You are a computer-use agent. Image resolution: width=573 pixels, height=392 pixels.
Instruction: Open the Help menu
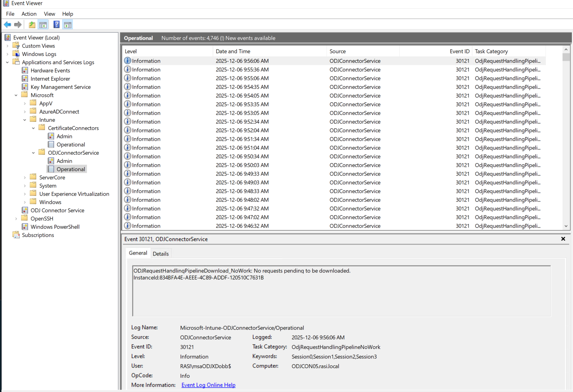pyautogui.click(x=68, y=14)
